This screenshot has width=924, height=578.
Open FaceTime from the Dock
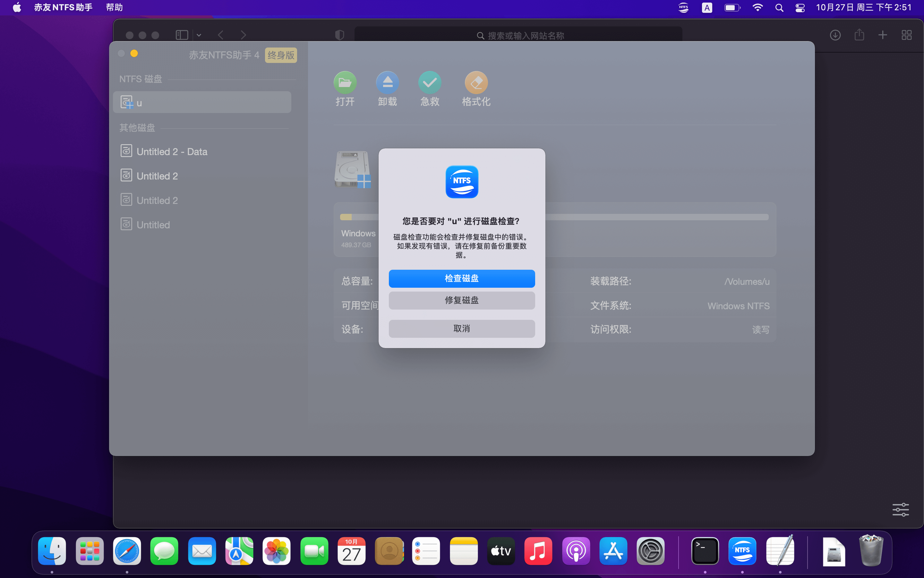tap(314, 551)
